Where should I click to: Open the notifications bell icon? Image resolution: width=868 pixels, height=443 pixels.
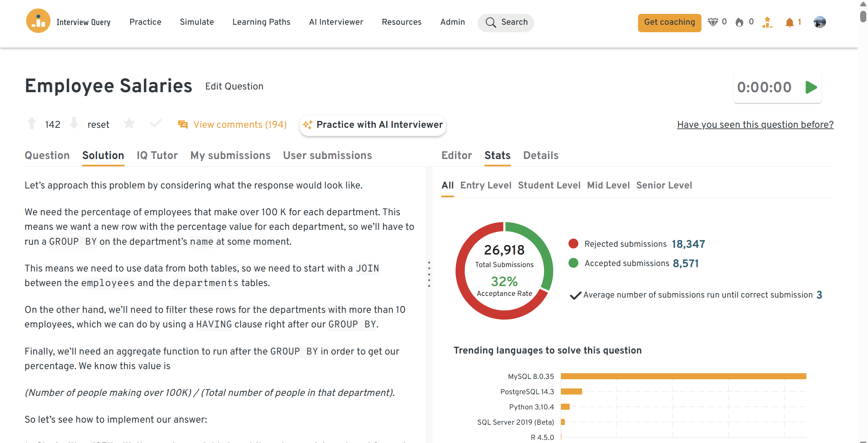click(789, 22)
